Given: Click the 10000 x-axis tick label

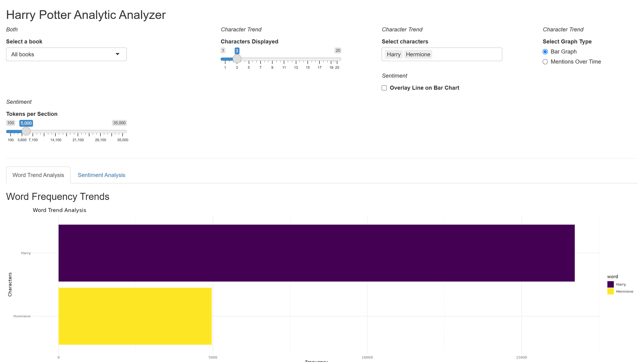Looking at the screenshot, I should (367, 357).
